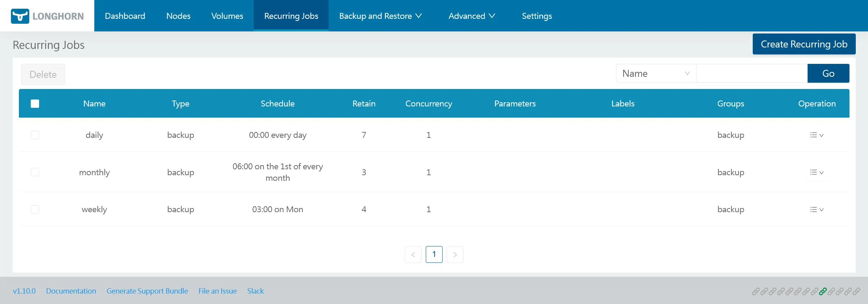Focus the search text field

[751, 73]
